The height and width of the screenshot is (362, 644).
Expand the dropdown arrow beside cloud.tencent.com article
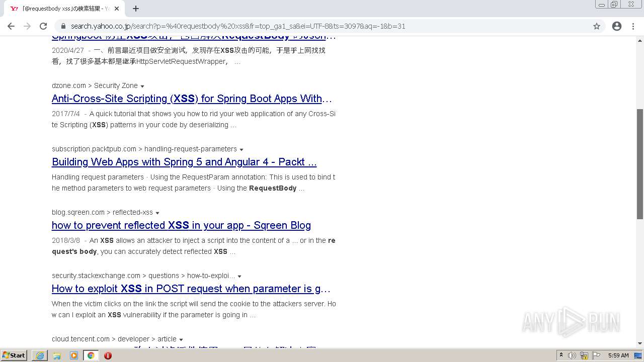[181, 340]
